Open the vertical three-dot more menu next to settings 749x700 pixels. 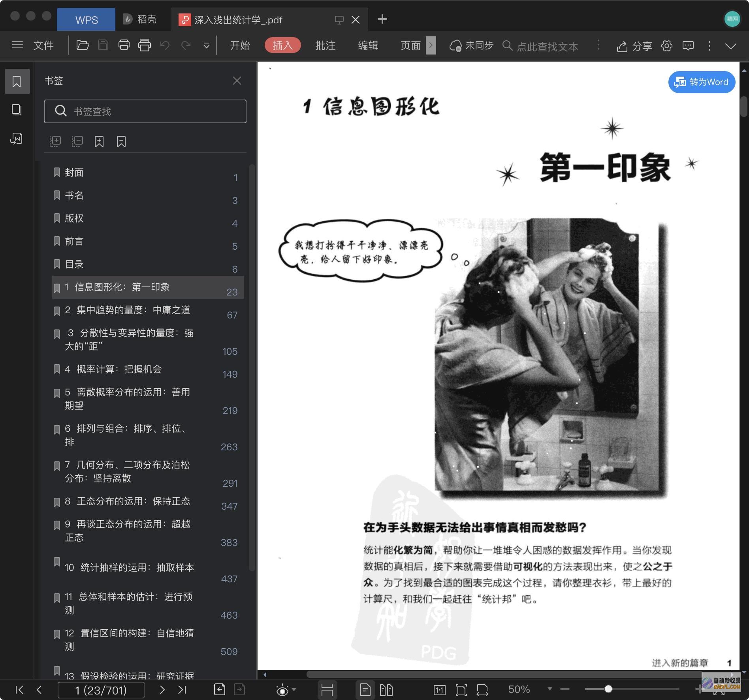pos(709,46)
